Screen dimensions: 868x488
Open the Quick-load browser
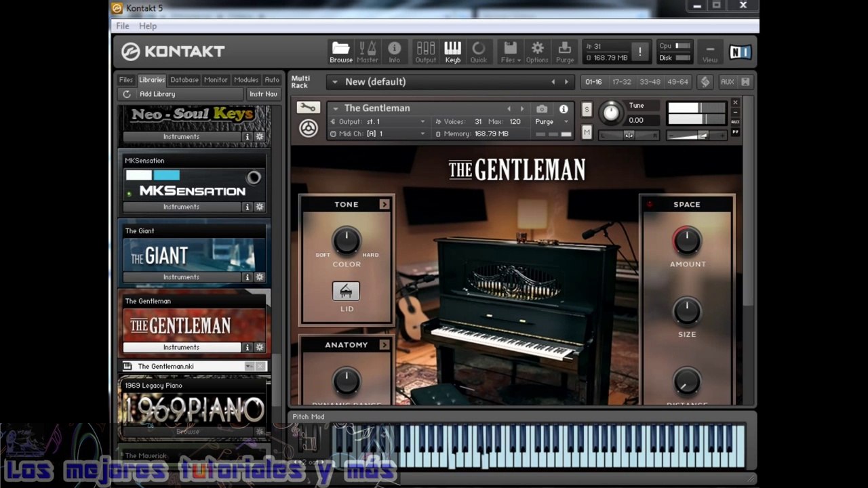click(479, 52)
